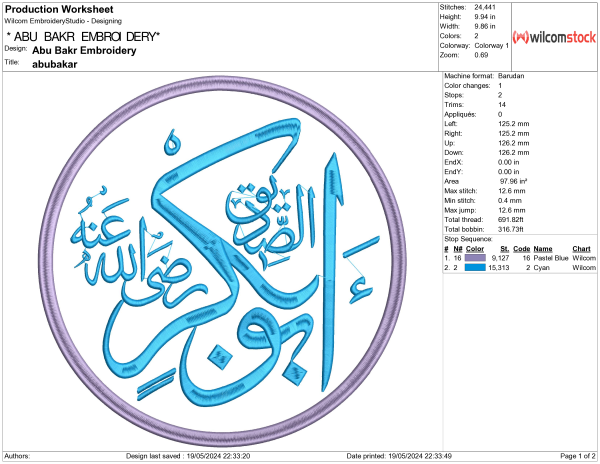Click the 'Left:' extent label
This screenshot has height=464, width=600.
(450, 124)
